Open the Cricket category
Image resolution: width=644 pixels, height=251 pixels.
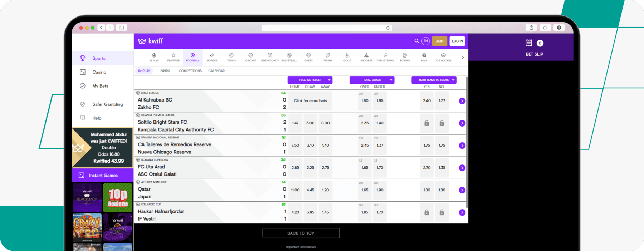click(x=251, y=57)
